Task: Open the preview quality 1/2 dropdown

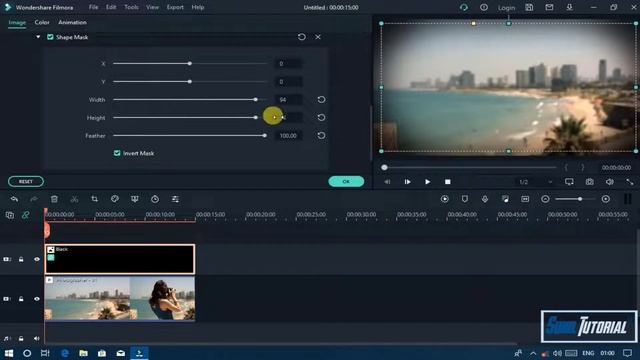Action: click(535, 182)
